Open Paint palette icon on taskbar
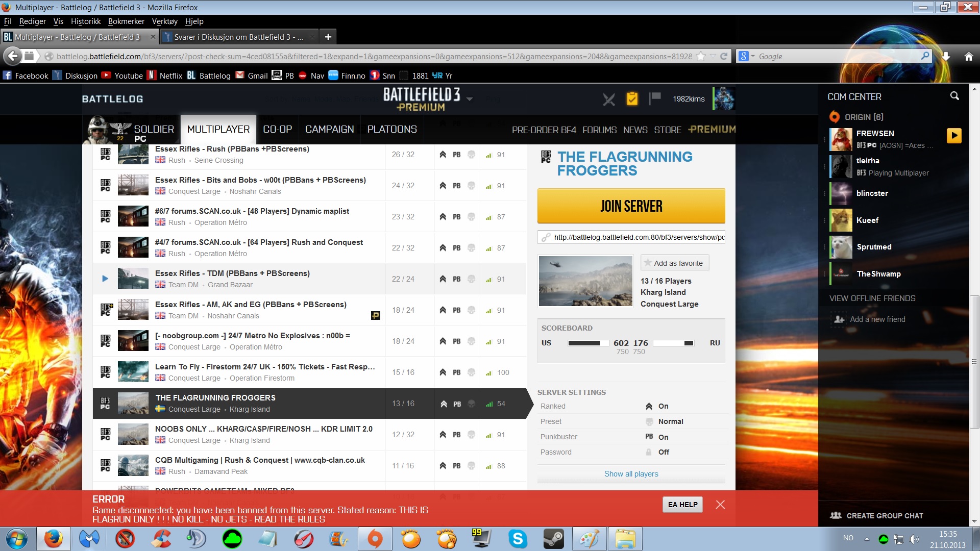This screenshot has height=551, width=980. tap(589, 539)
